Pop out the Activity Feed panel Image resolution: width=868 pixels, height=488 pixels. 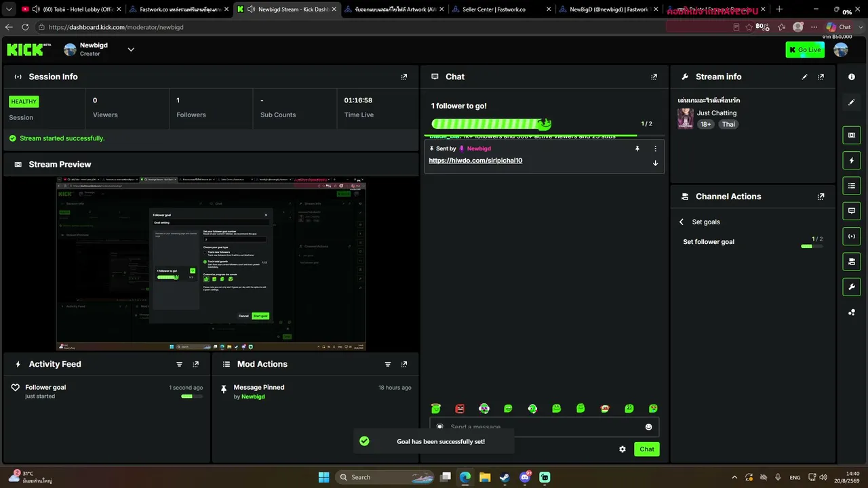(x=195, y=364)
